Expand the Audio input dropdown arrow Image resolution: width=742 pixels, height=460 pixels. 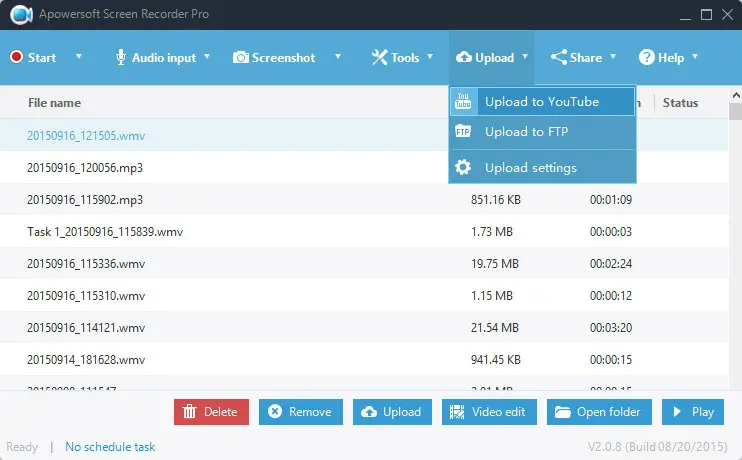[x=207, y=56]
